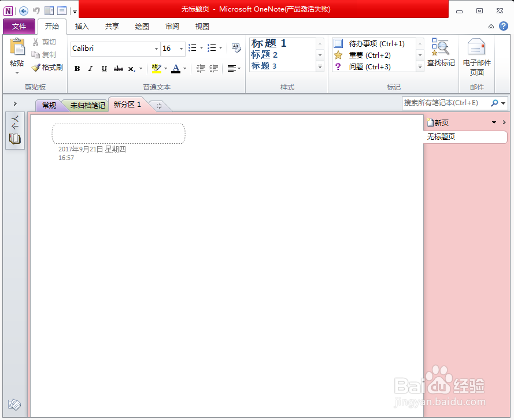The width and height of the screenshot is (514, 420).
Task: Apply font color A button
Action: point(176,69)
